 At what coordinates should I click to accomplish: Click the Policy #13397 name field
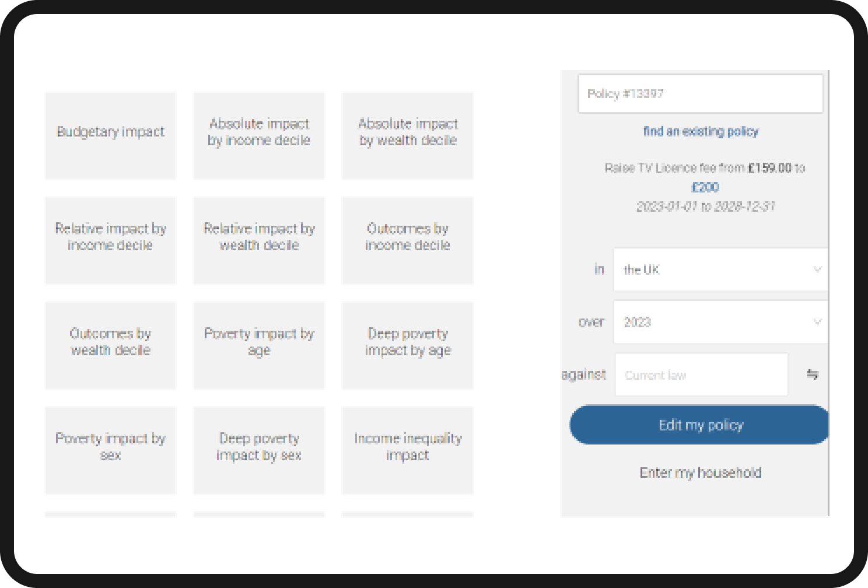[x=700, y=94]
